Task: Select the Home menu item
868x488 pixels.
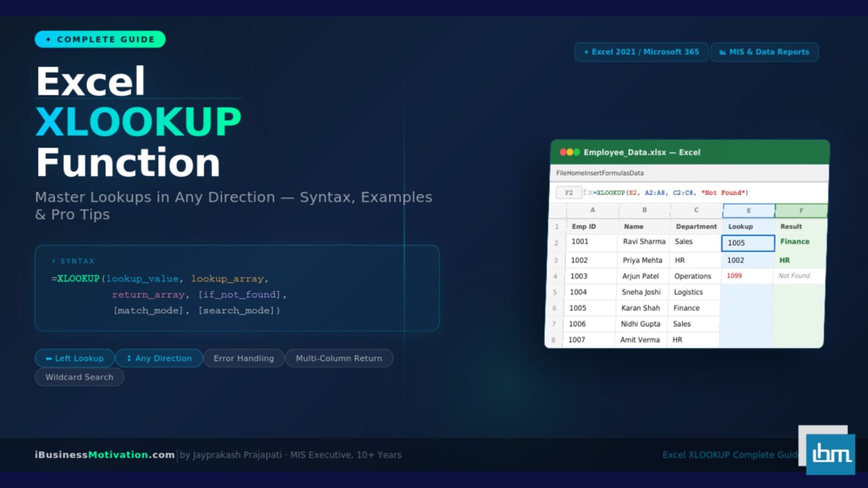Action: point(576,173)
